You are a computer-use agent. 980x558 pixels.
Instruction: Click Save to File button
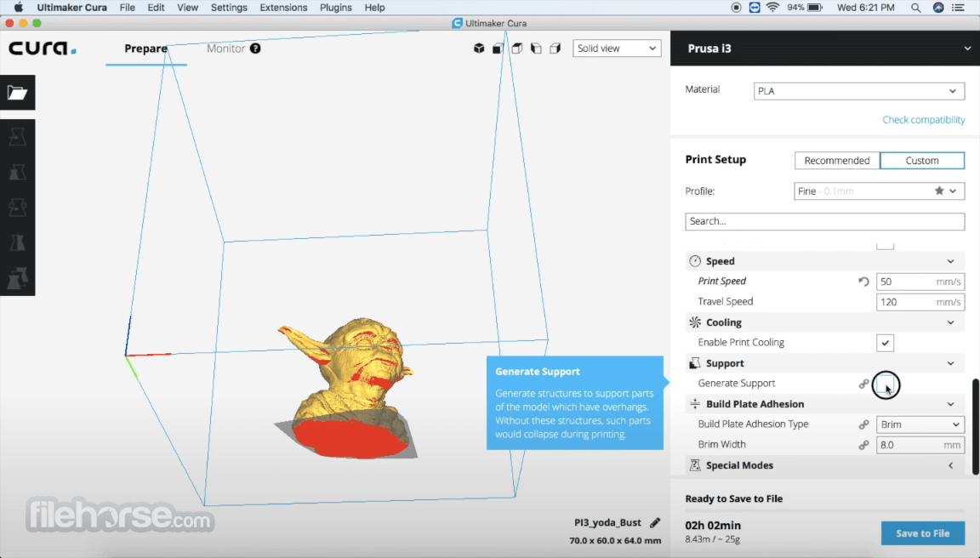(x=922, y=533)
